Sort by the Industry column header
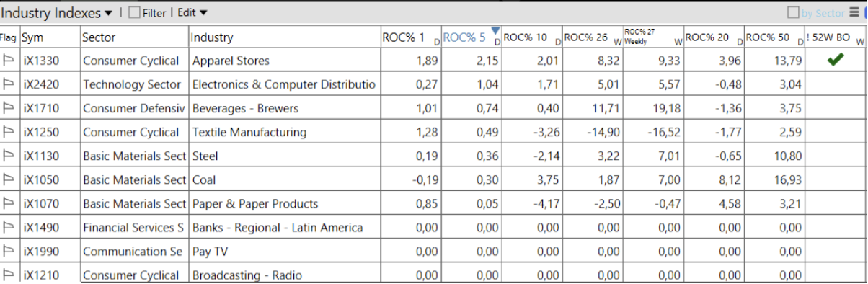Viewport: 868px width, 284px height. coord(212,37)
